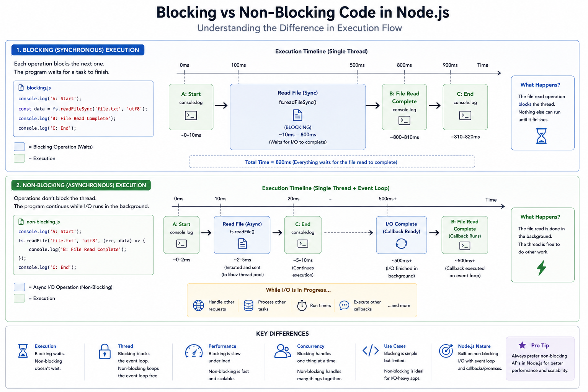This screenshot has height=392, width=588.
Task: Click the stopwatch icon by Run timers
Action: click(x=302, y=305)
